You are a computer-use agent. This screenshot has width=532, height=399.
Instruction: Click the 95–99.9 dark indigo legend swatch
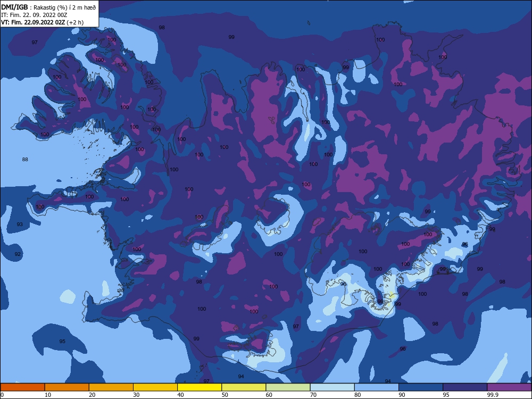(x=465, y=387)
